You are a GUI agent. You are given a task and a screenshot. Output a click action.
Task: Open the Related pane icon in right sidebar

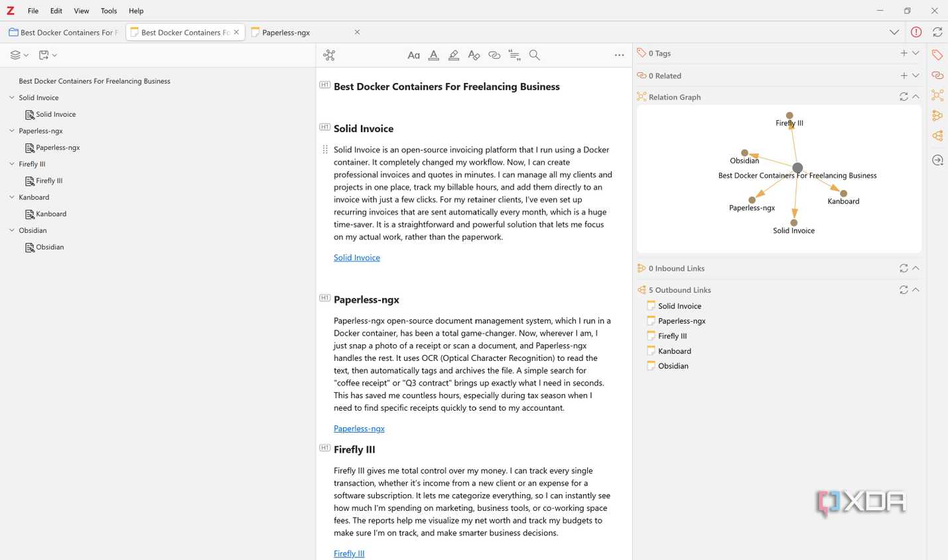937,75
